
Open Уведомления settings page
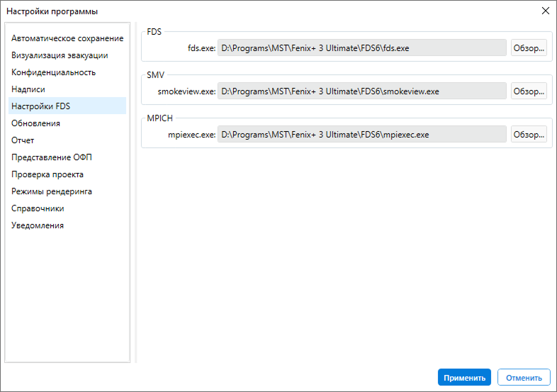point(67,225)
